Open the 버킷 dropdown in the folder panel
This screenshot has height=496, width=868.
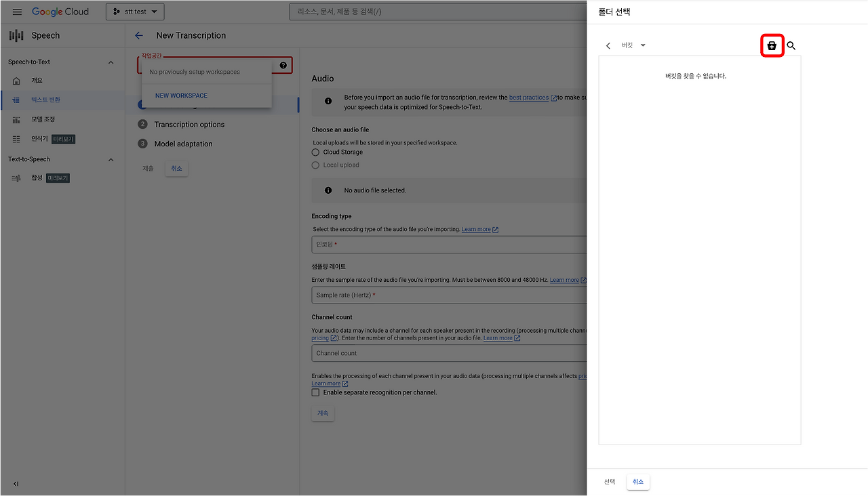pyautogui.click(x=632, y=45)
